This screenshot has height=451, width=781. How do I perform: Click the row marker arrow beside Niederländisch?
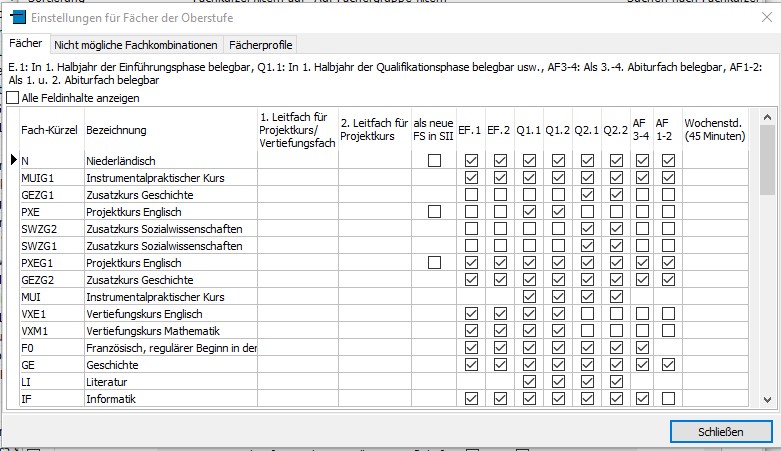(x=13, y=160)
